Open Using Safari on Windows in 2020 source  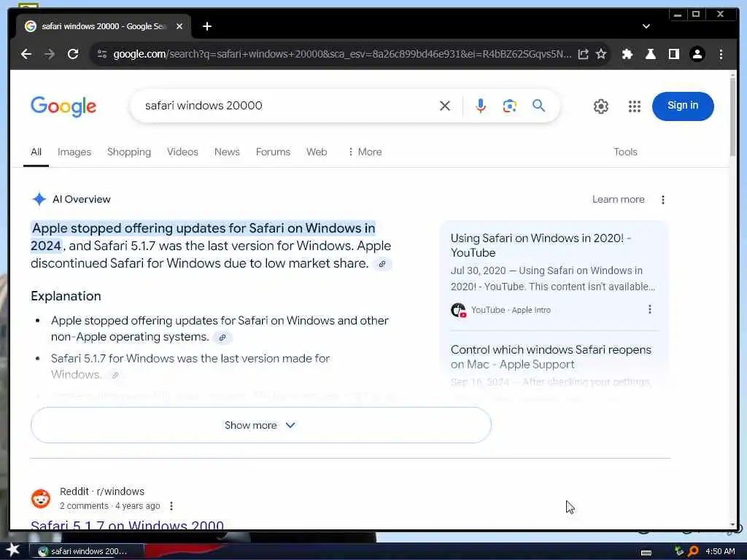[541, 245]
